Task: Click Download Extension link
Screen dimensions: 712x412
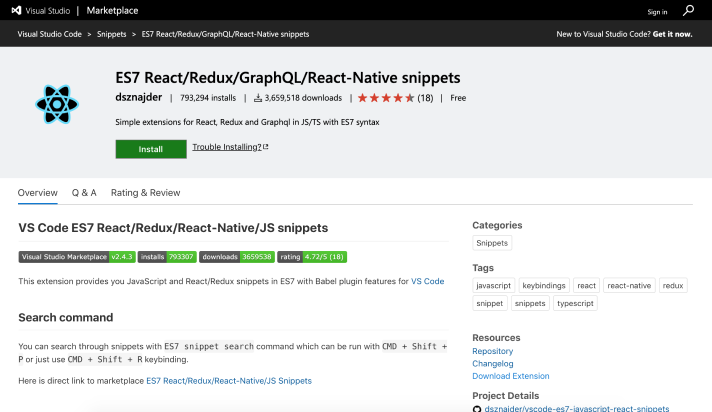Action: pos(511,376)
